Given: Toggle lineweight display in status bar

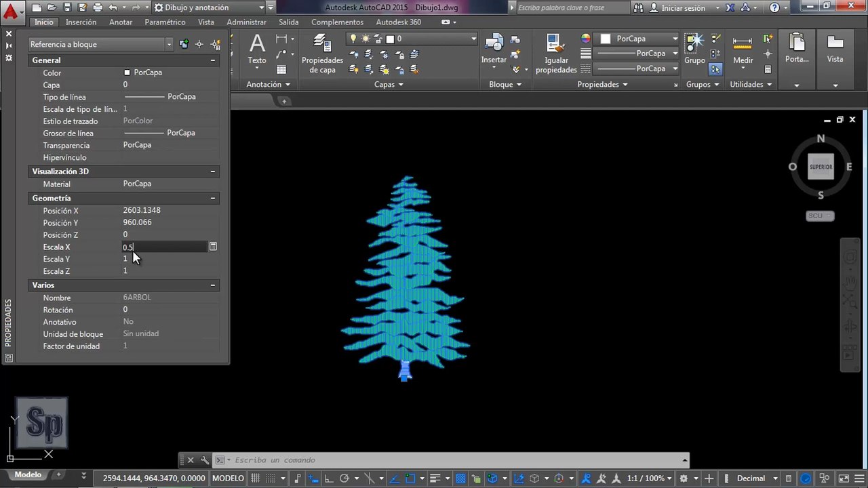Looking at the screenshot, I should point(436,479).
